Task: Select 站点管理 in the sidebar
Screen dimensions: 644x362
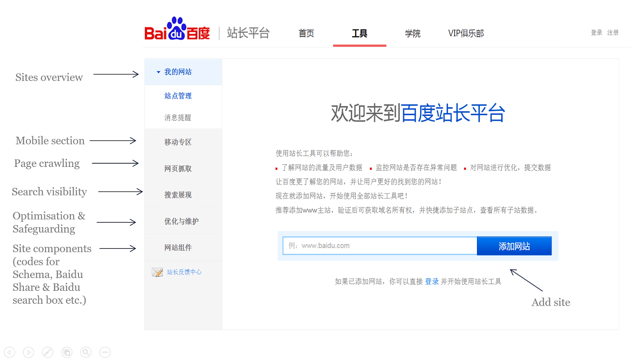Action: (x=178, y=96)
